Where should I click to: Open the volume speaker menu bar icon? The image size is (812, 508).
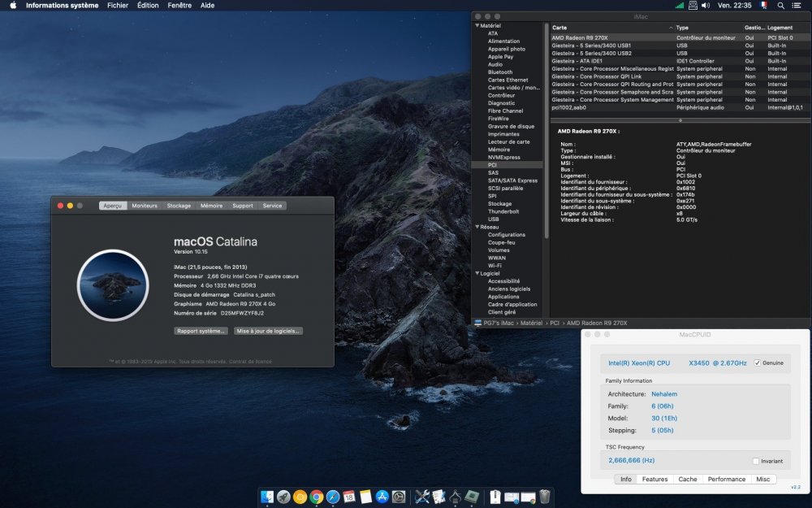pos(706,5)
